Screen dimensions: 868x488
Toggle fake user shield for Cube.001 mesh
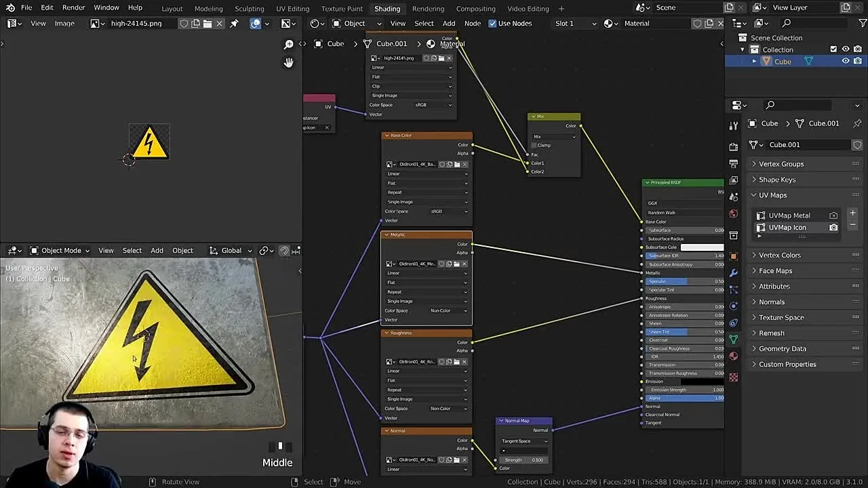(x=857, y=145)
